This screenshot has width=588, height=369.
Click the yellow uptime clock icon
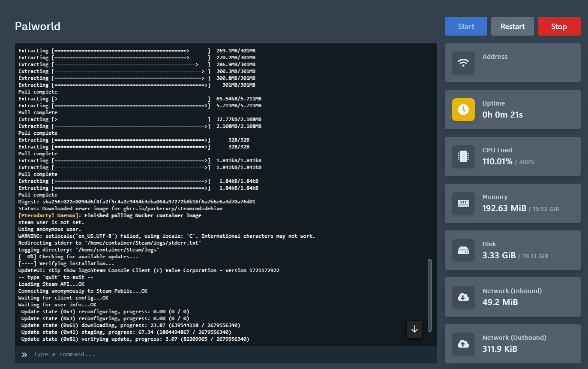tap(463, 109)
